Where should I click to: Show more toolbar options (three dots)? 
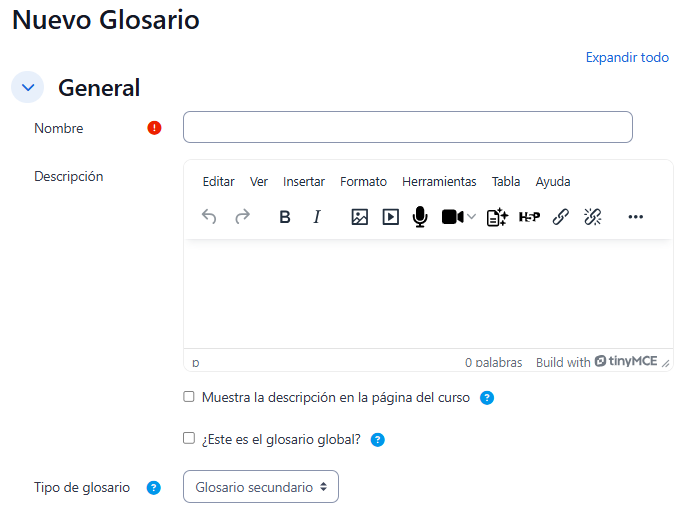636,217
